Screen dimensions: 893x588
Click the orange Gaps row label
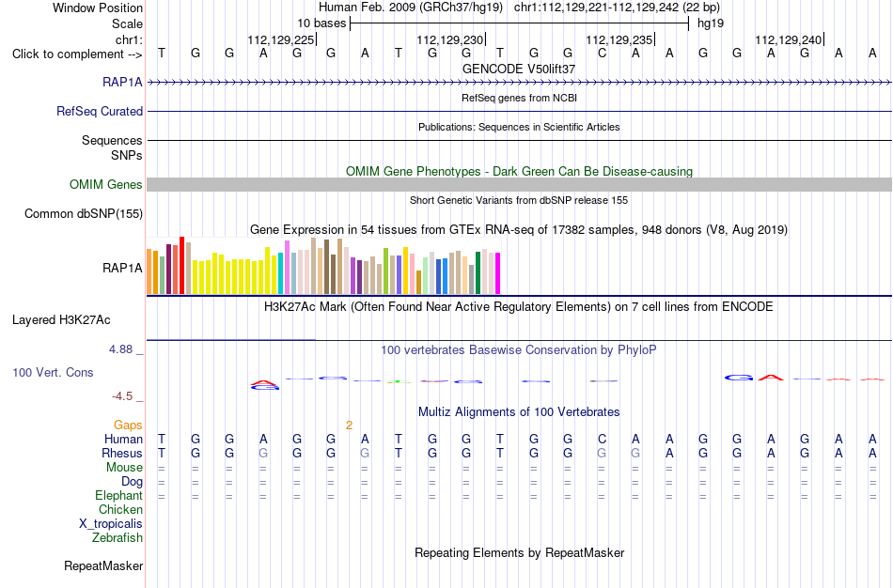tap(128, 425)
